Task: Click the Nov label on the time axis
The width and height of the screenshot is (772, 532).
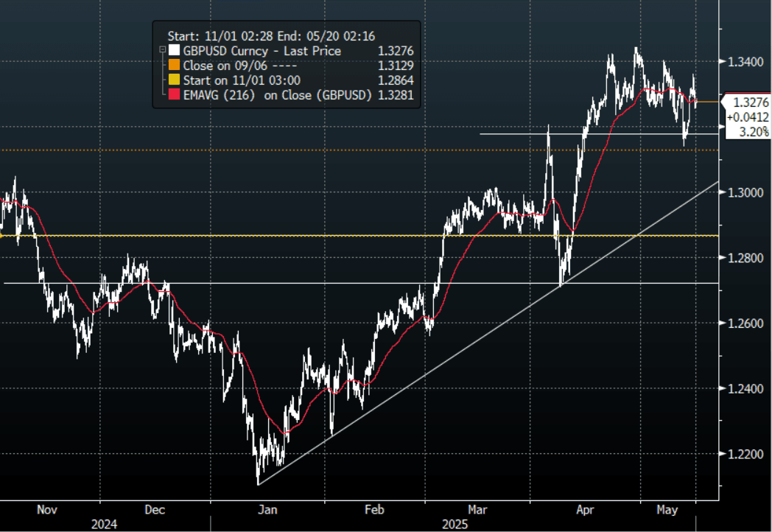Action: coord(46,509)
